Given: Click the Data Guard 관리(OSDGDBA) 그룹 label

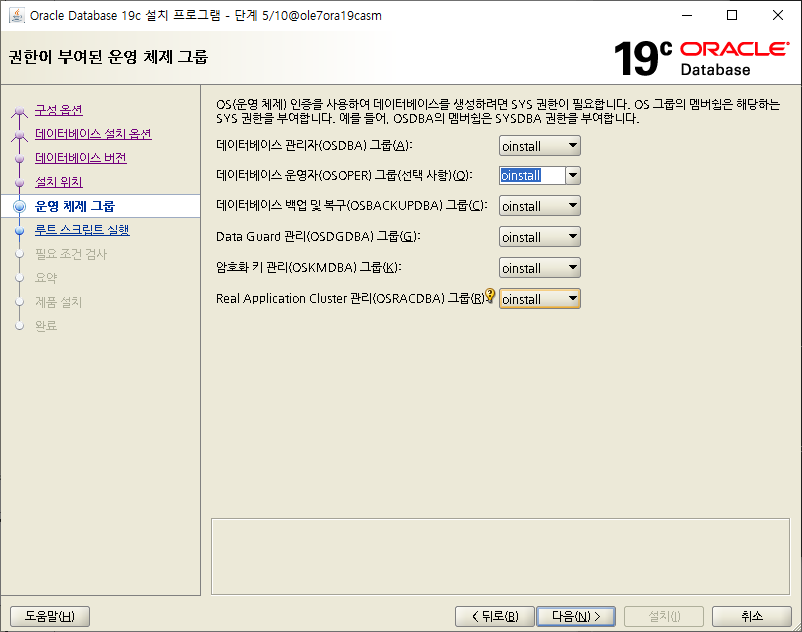Looking at the screenshot, I should click(318, 236).
